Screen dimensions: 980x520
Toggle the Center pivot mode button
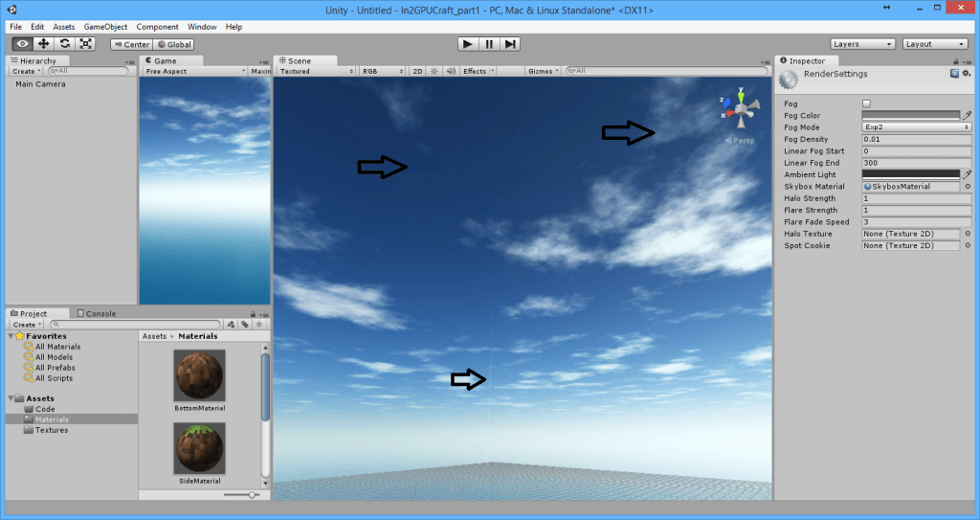coord(131,44)
